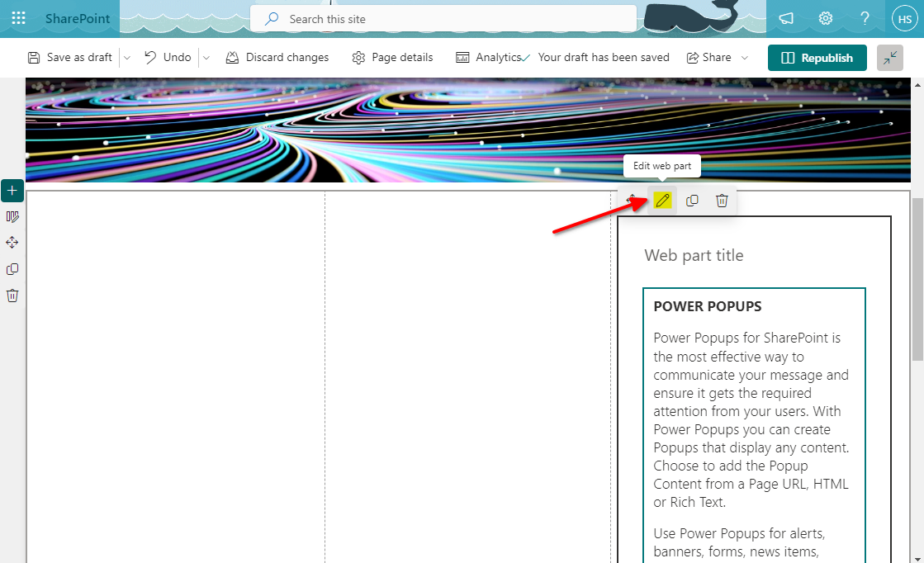Open the megaphone feedback icon
The image size is (924, 563).
(x=786, y=19)
